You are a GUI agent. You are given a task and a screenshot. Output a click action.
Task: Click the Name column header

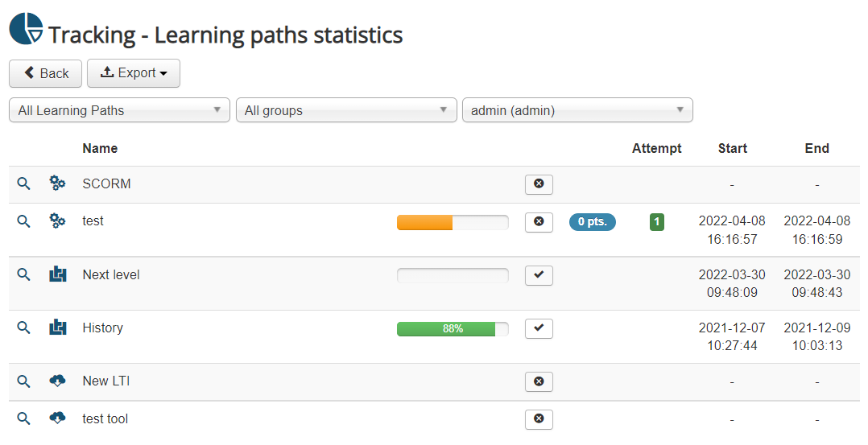pyautogui.click(x=100, y=148)
